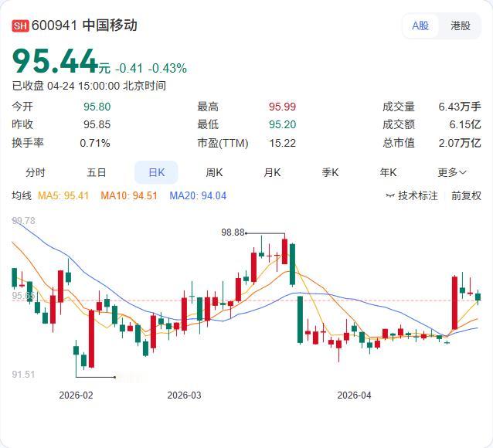Click the 2026-02 date axis label
Viewport: 493px width, 448px height.
(76, 395)
